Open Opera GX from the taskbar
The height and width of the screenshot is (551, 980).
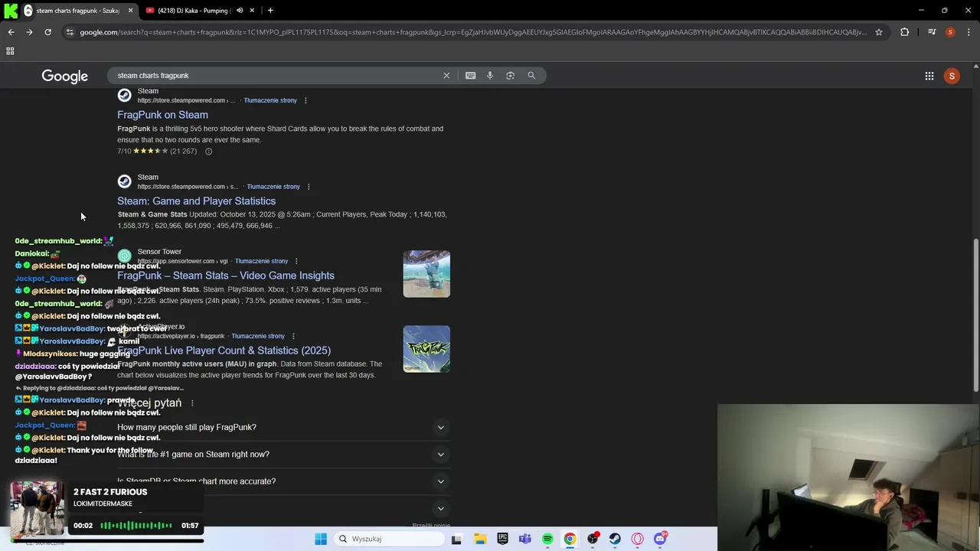click(x=637, y=539)
